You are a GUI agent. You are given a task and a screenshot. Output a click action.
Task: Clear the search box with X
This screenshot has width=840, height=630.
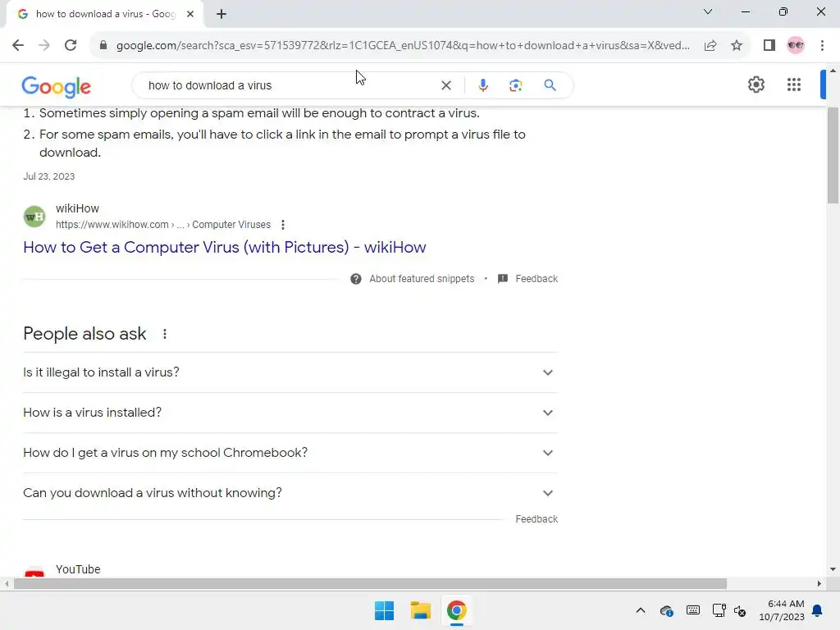[445, 85]
